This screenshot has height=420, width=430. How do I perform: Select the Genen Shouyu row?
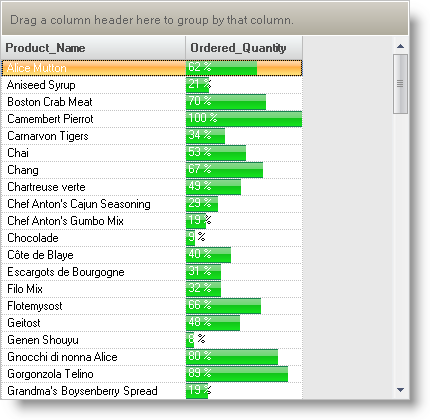click(152, 340)
